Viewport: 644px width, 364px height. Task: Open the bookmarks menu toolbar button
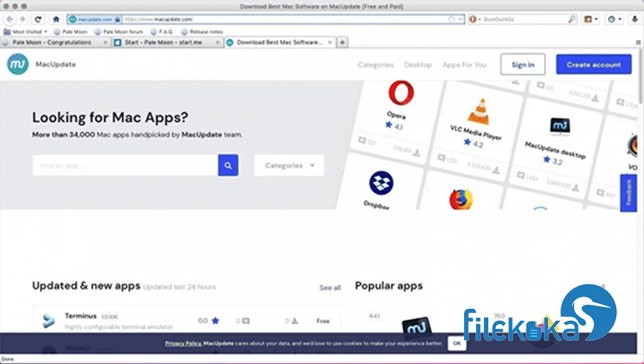point(590,19)
